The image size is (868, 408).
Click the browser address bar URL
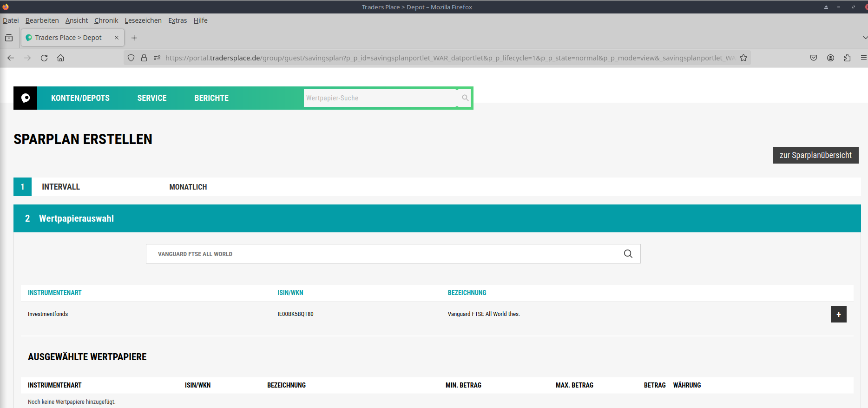pos(450,58)
